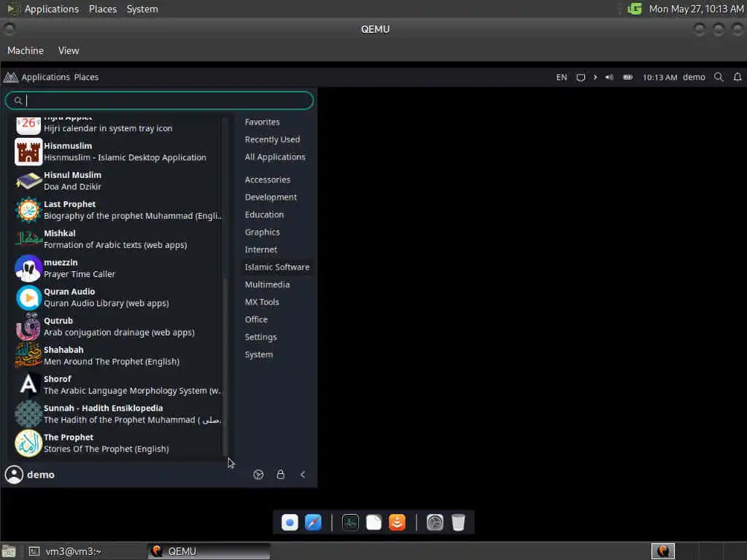Open the trash dock icon

click(458, 522)
